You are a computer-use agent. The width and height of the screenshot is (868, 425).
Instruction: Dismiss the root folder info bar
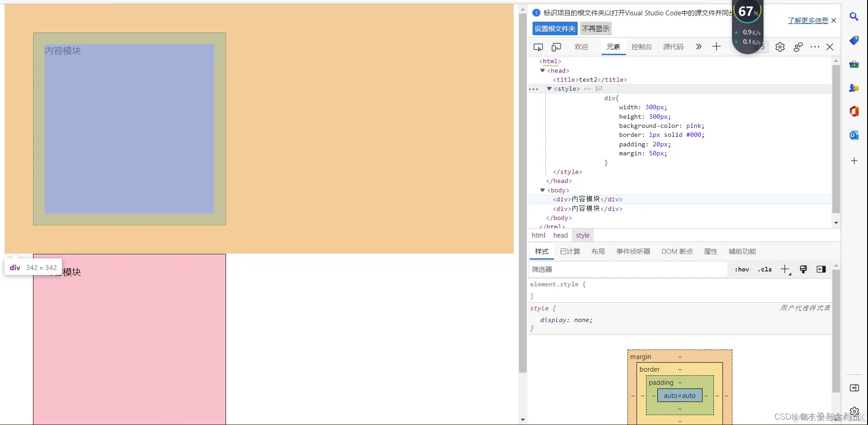coord(834,20)
